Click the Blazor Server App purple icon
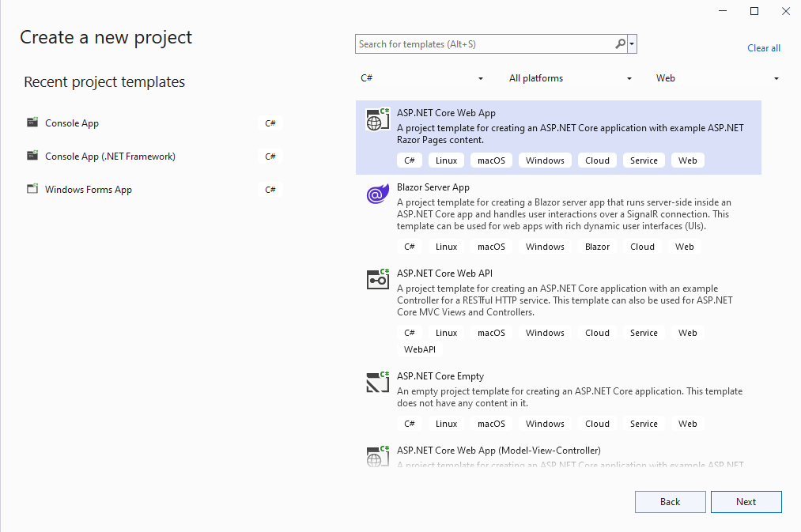 377,194
